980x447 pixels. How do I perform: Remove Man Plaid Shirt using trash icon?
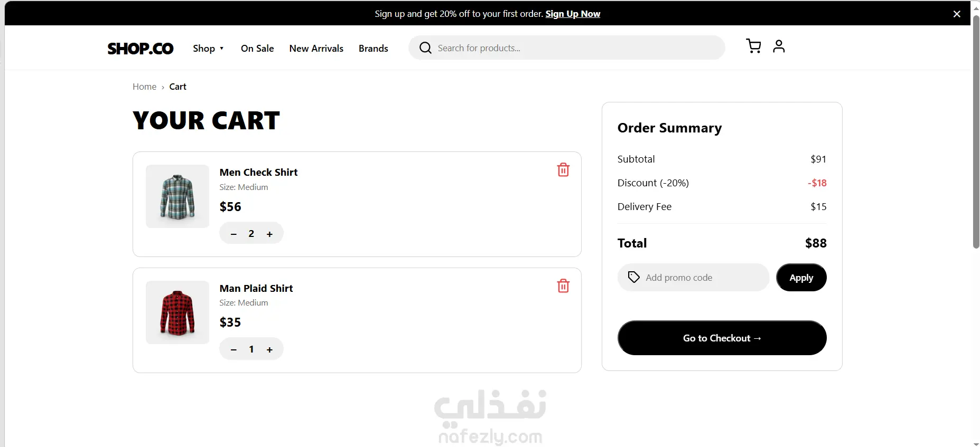coord(563,286)
